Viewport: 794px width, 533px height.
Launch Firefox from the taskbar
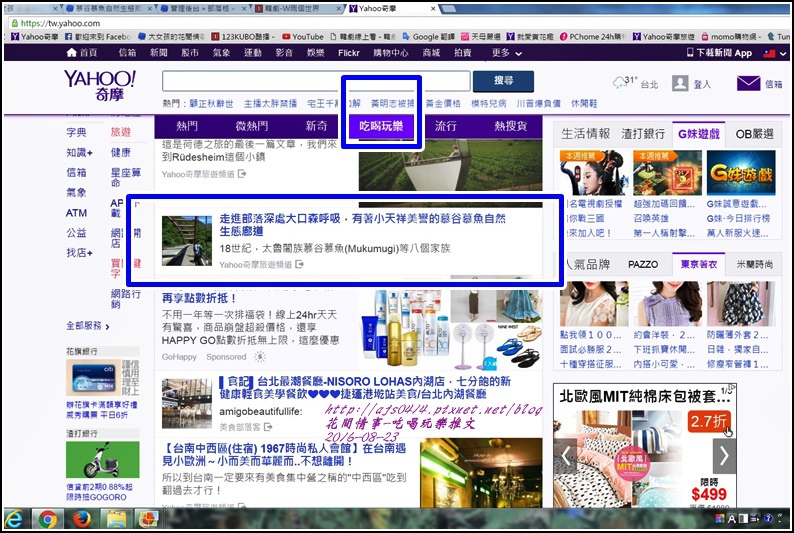(82, 519)
